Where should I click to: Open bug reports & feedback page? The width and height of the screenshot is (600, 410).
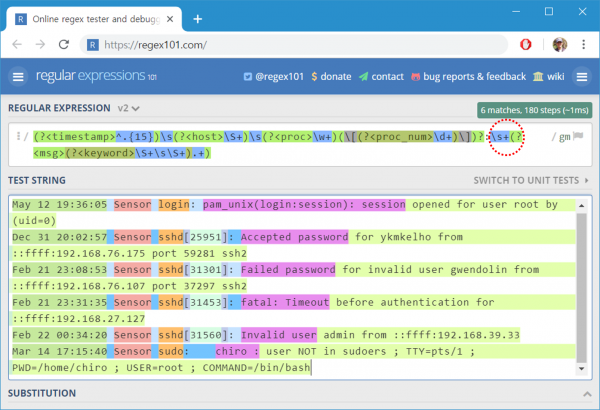click(468, 77)
